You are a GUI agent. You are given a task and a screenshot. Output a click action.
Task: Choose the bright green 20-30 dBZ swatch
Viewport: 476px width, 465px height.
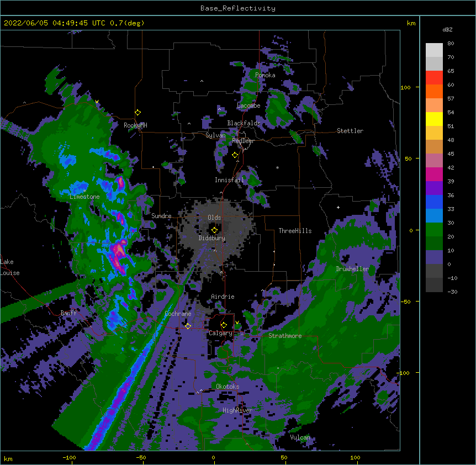click(434, 229)
